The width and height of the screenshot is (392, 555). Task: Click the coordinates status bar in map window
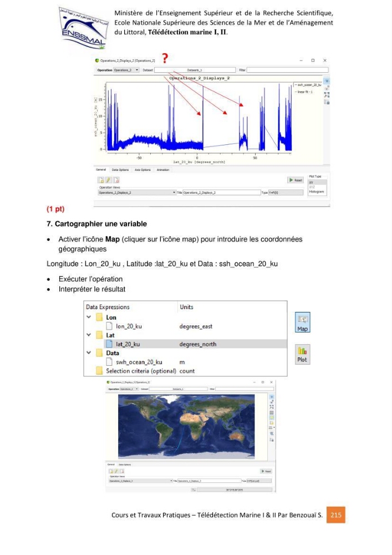tap(235, 490)
